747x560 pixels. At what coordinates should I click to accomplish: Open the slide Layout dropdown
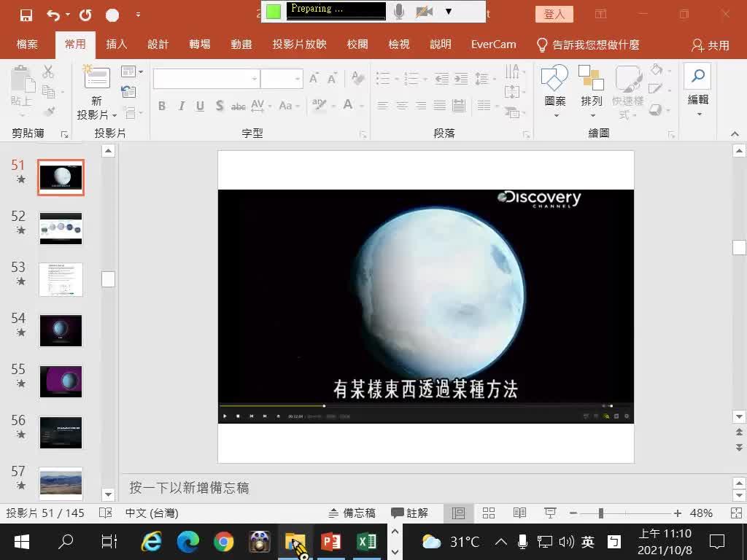pyautogui.click(x=131, y=72)
